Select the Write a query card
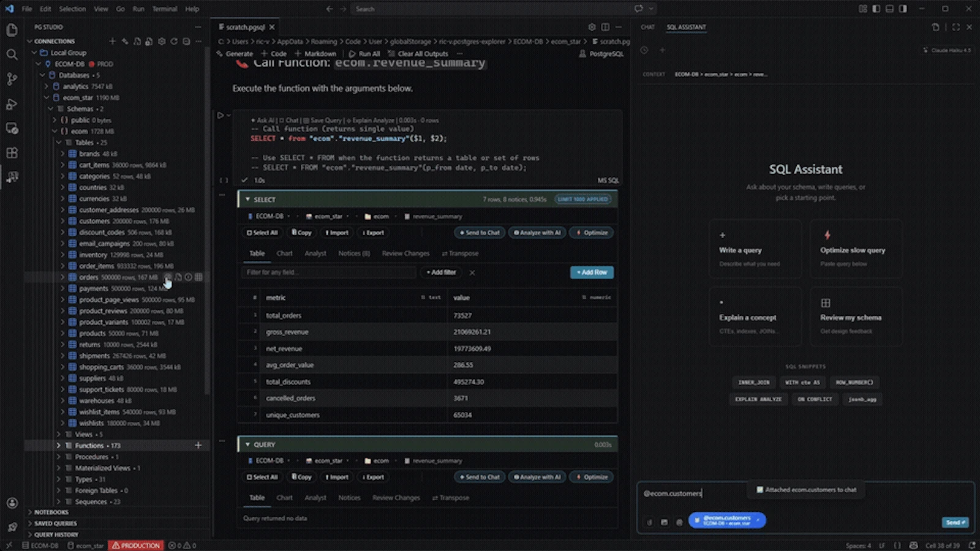 pos(756,249)
